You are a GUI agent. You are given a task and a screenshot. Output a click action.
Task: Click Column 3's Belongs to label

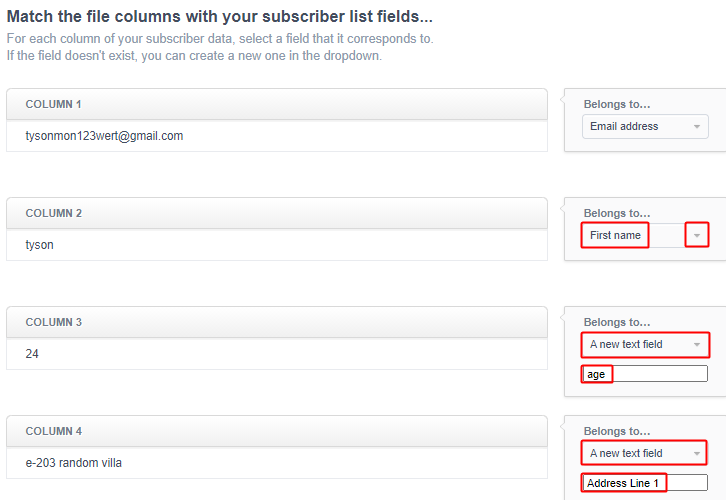(x=617, y=322)
